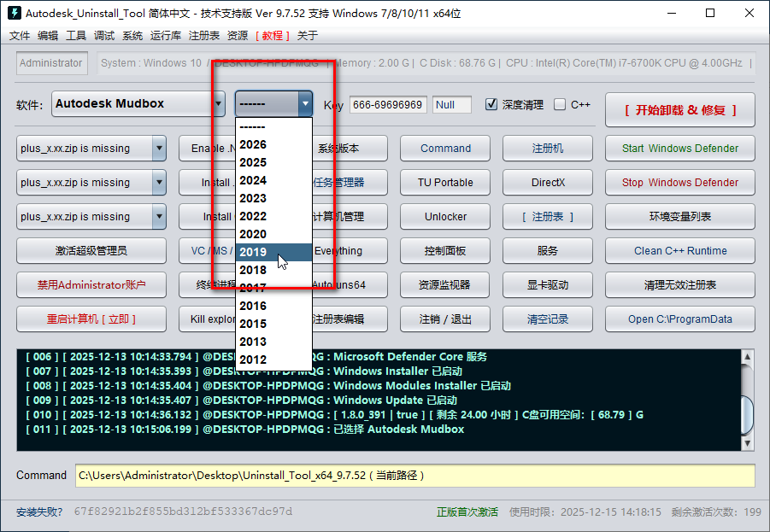The height and width of the screenshot is (532, 770).
Task: Click the 清理无效注册表 button
Action: pos(680,284)
